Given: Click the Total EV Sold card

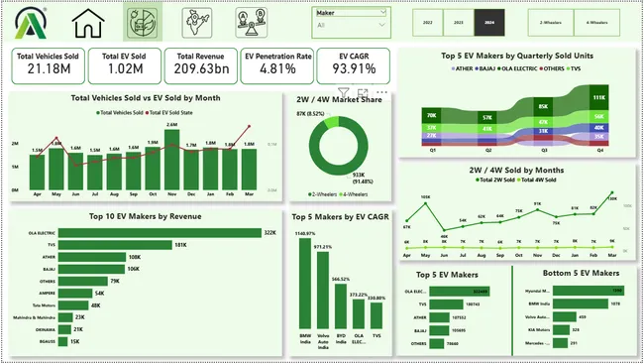Looking at the screenshot, I should [x=125, y=65].
